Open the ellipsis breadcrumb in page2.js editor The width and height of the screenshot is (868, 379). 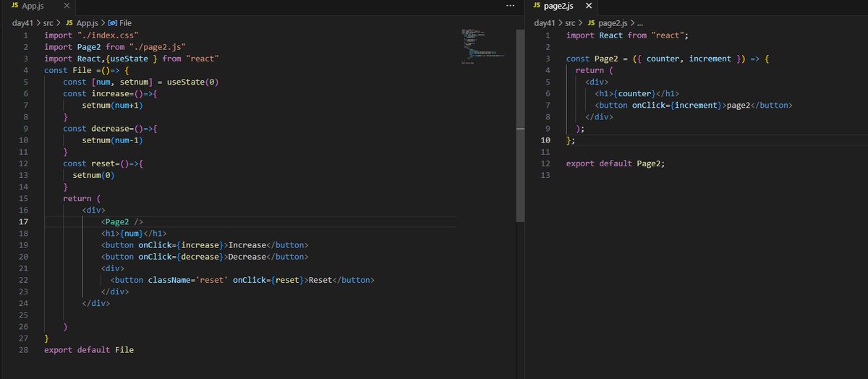pos(640,23)
